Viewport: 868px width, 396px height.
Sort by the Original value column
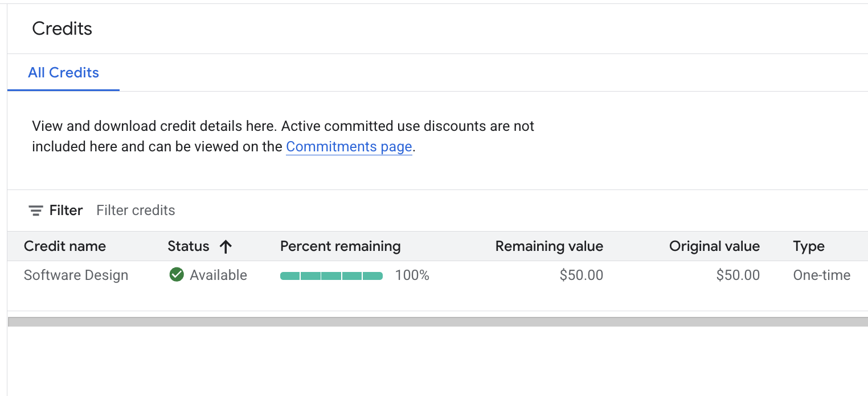tap(714, 246)
